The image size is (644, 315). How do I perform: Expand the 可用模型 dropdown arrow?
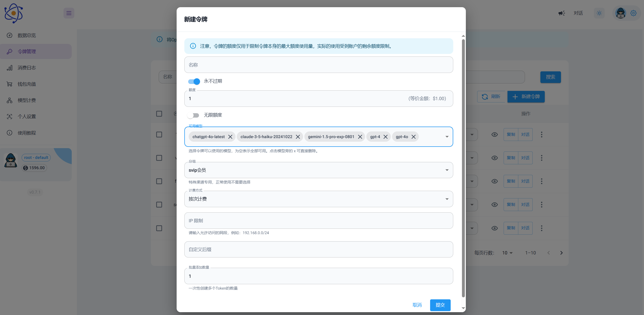tap(447, 137)
